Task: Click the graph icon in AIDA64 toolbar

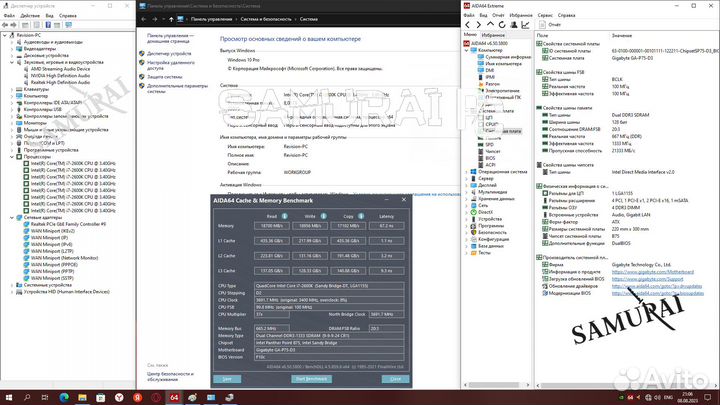Action: [x=525, y=25]
